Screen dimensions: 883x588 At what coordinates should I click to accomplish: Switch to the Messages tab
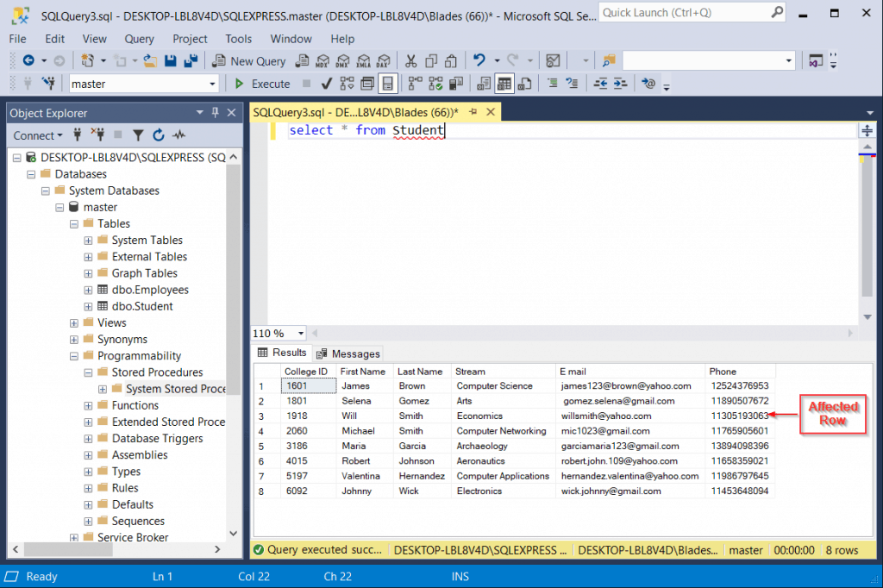[348, 353]
